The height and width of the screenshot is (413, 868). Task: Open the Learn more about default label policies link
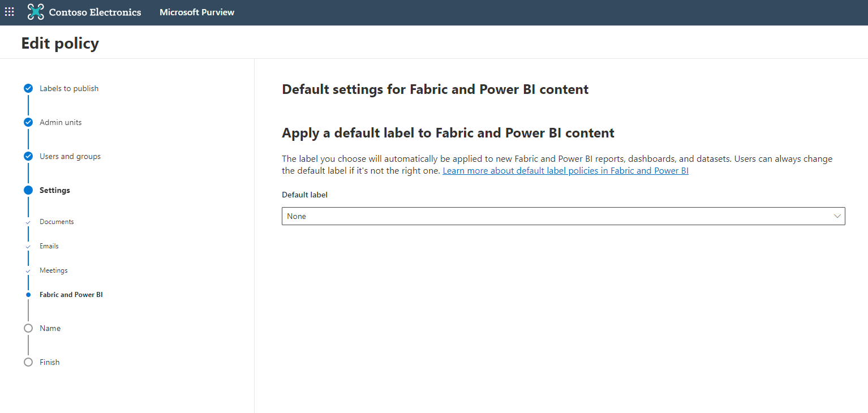tap(565, 170)
